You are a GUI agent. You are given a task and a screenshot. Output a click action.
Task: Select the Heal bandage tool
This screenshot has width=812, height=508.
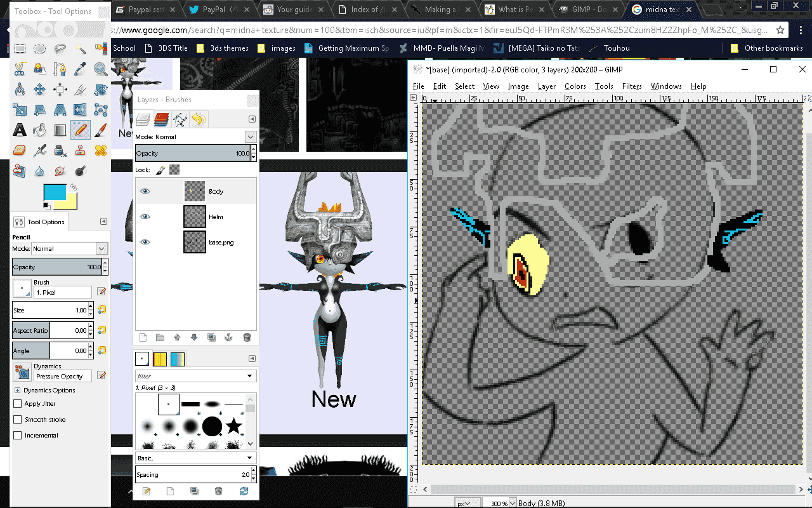(x=100, y=150)
